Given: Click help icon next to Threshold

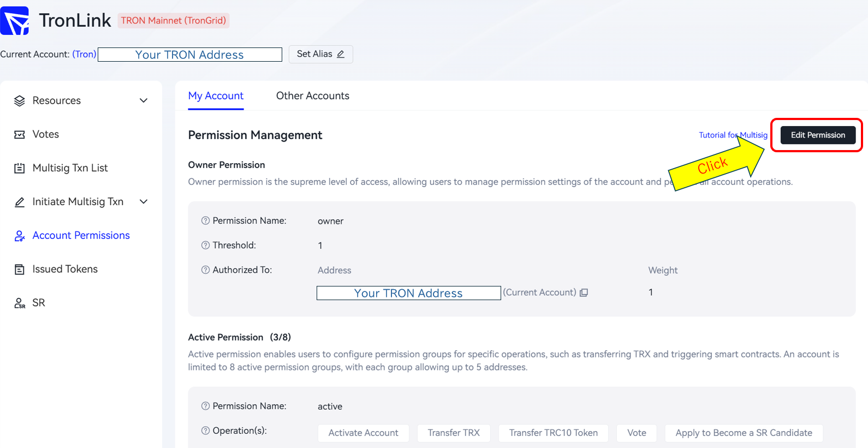Looking at the screenshot, I should click(x=205, y=245).
